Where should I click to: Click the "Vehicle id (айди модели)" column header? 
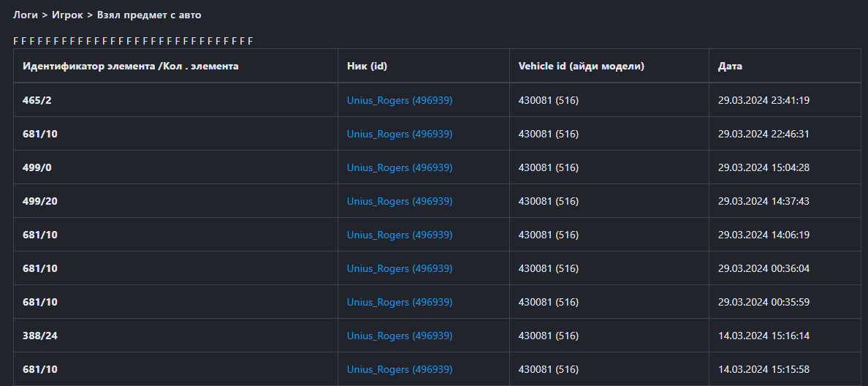(x=581, y=66)
